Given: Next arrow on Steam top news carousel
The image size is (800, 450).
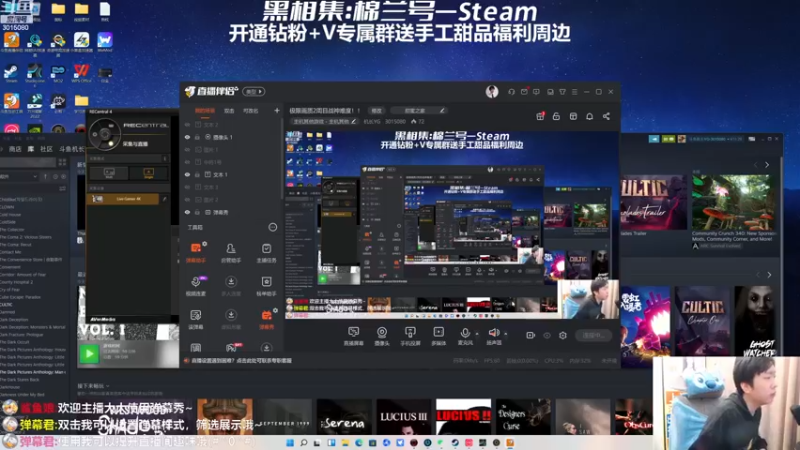Looking at the screenshot, I should click(x=767, y=165).
